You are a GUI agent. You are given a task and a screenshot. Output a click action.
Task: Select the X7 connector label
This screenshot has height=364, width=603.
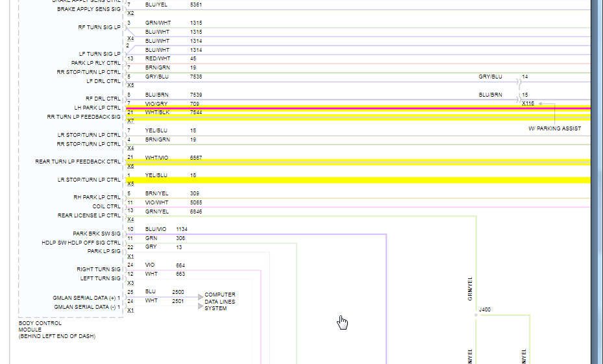pos(130,121)
